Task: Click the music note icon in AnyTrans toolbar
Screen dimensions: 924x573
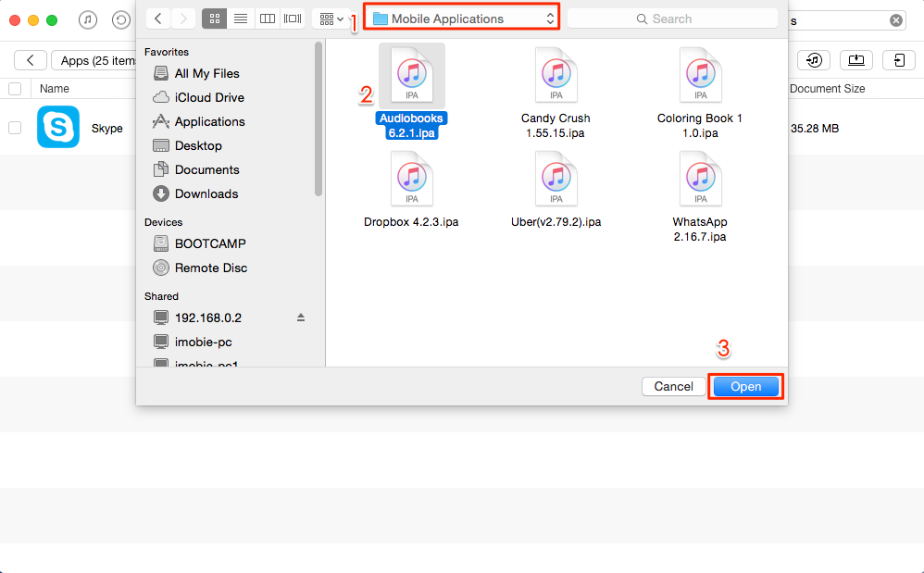Action: 88,20
